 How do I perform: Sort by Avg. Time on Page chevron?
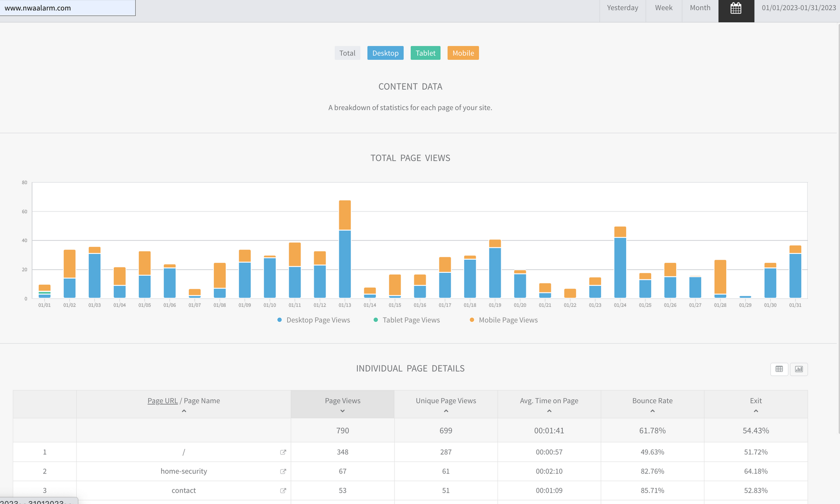549,411
